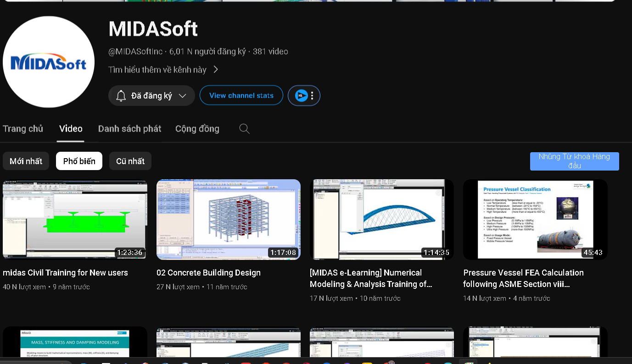Click the 381 video count text
This screenshot has width=632, height=364.
click(x=270, y=52)
